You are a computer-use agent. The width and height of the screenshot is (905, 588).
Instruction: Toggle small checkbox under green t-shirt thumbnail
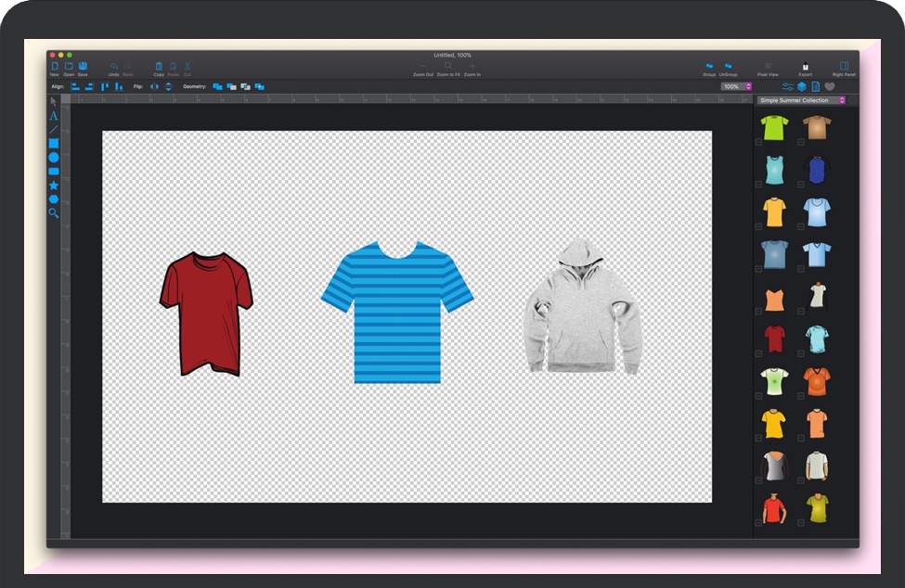[x=758, y=142]
